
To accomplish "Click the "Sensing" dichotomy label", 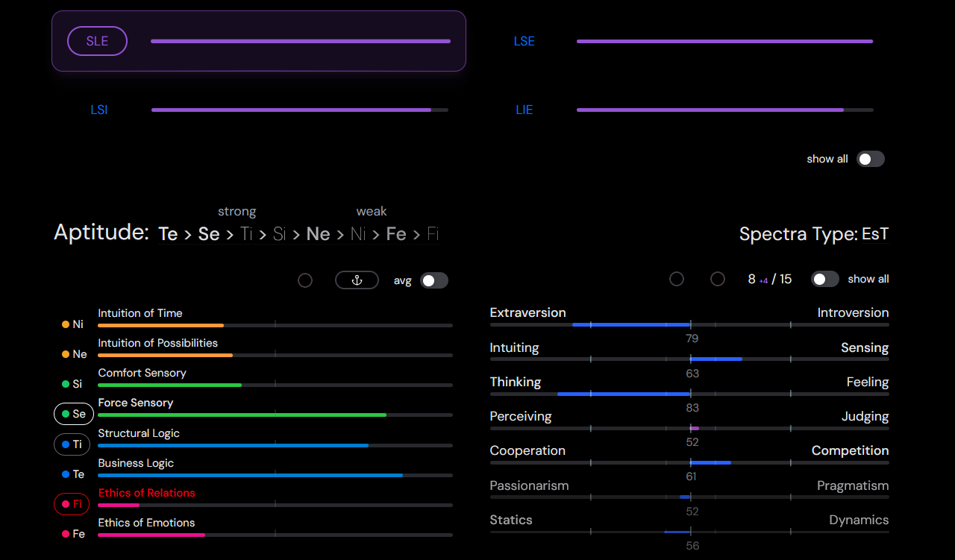I will (x=865, y=347).
